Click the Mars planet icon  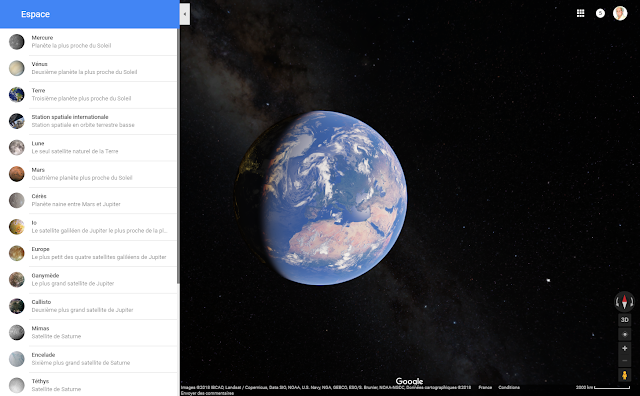tap(17, 174)
